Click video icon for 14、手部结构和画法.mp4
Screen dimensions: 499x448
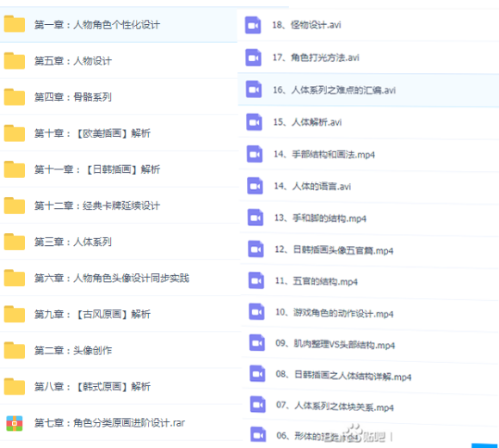coord(255,154)
